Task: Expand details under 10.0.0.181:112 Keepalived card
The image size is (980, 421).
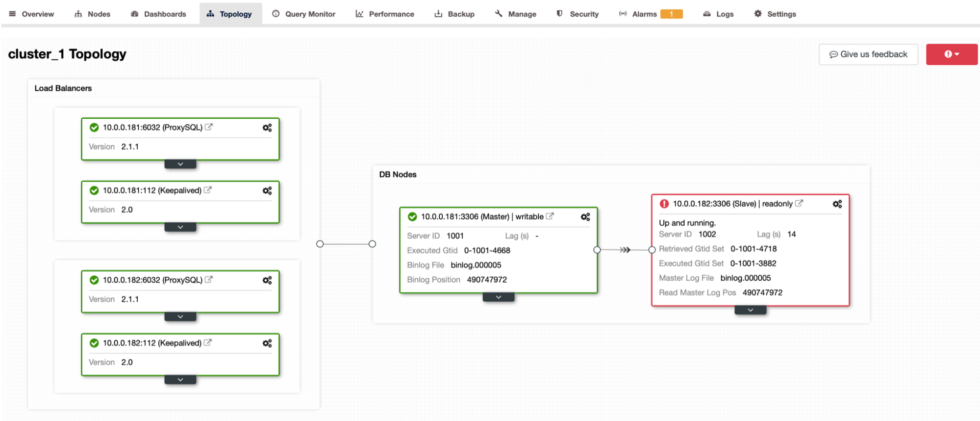Action: click(180, 227)
